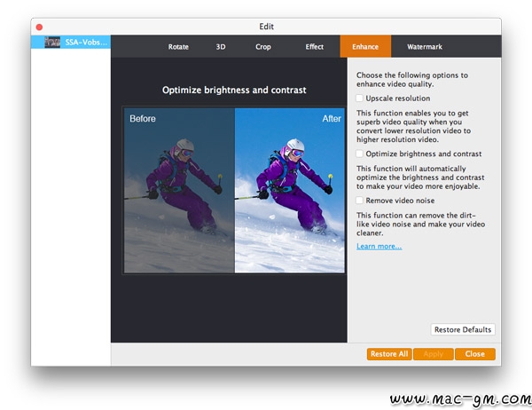This screenshot has height=410, width=532.
Task: Click Restore Defaults button
Action: click(463, 329)
